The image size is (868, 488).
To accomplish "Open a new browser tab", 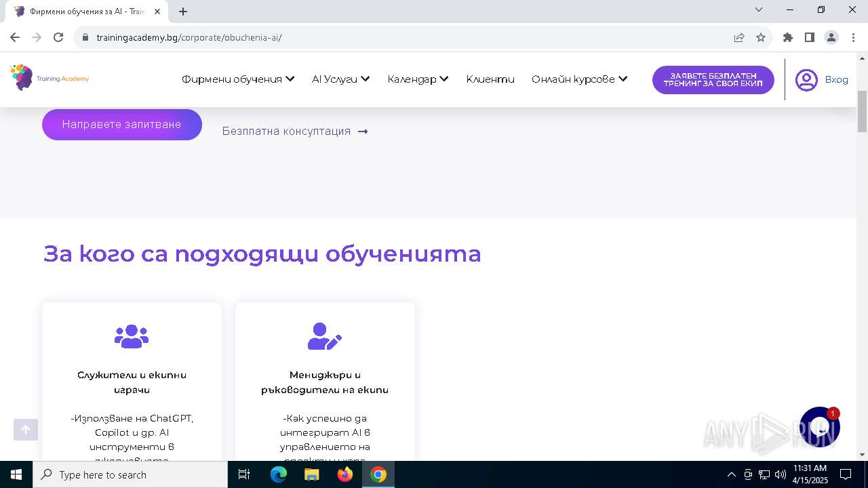I will pos(183,12).
